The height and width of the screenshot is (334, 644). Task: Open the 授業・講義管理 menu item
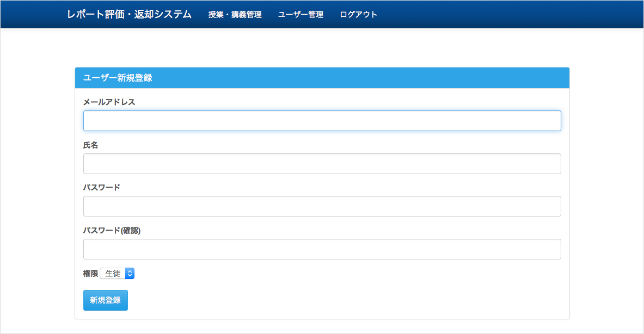235,15
